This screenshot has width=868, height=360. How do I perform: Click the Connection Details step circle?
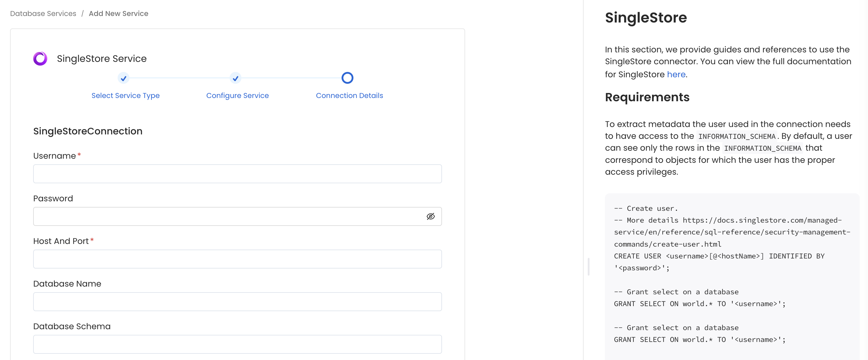pyautogui.click(x=348, y=78)
